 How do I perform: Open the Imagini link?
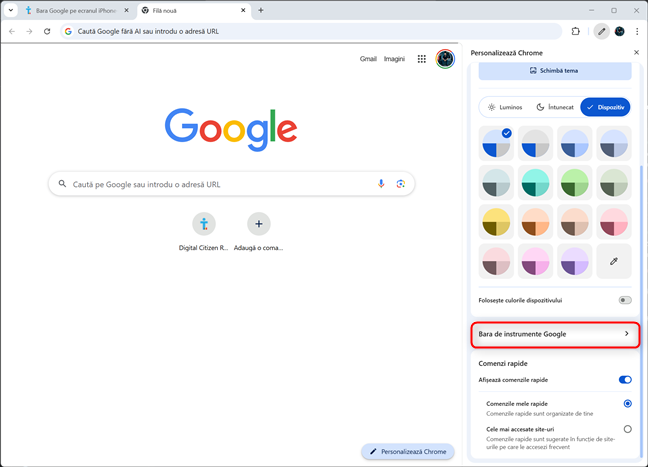click(394, 59)
